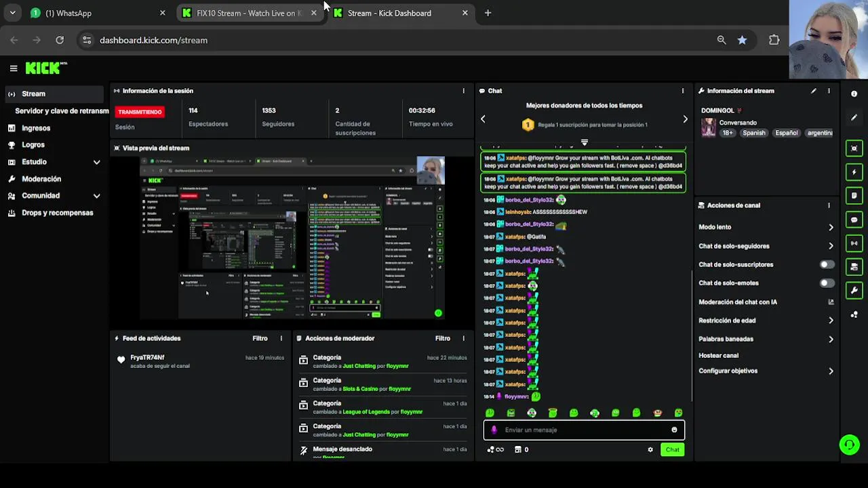Open Filtro in Acciones de moderador
This screenshot has width=868, height=488.
[443, 338]
